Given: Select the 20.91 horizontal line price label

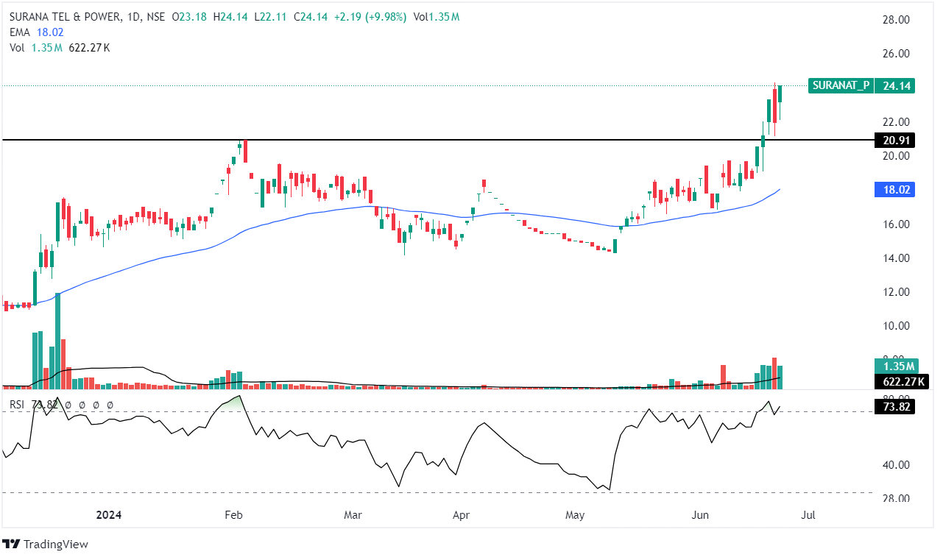Looking at the screenshot, I should click(894, 140).
